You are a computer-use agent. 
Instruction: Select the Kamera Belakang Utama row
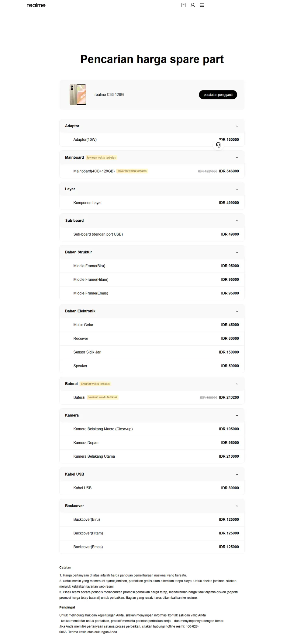tap(152, 456)
